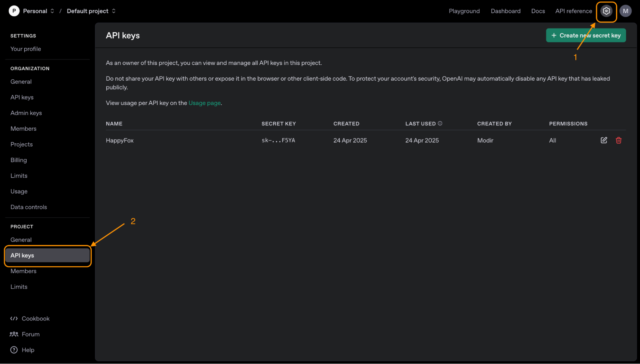
Task: Click the HappyFox key name
Action: (x=120, y=141)
